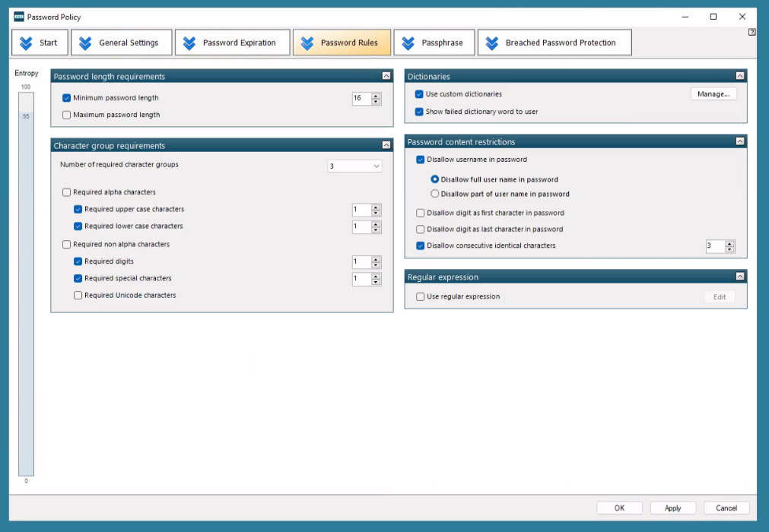Click the required upper case count field

(x=362, y=211)
